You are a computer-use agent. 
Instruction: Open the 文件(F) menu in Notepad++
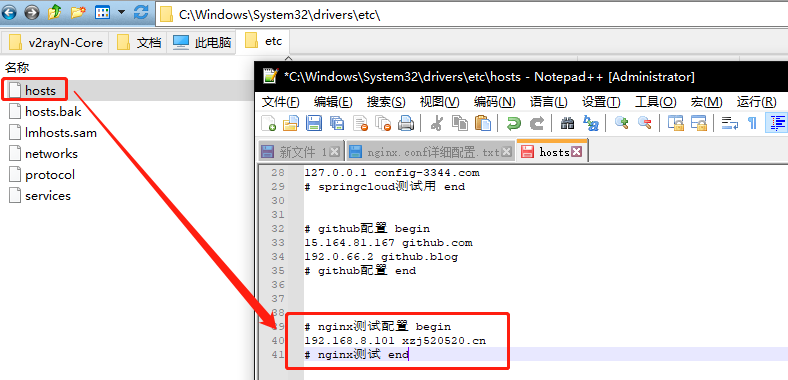(x=280, y=102)
